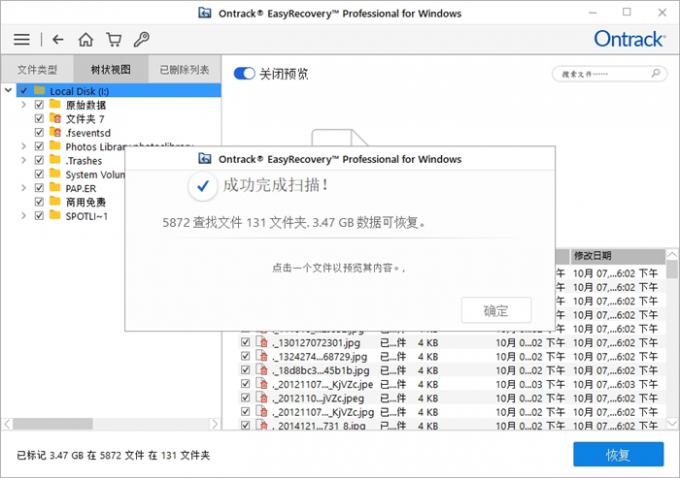The width and height of the screenshot is (680, 478).
Task: Click the 5872 查找文件 131 文件夹 summary text
Action: click(294, 223)
